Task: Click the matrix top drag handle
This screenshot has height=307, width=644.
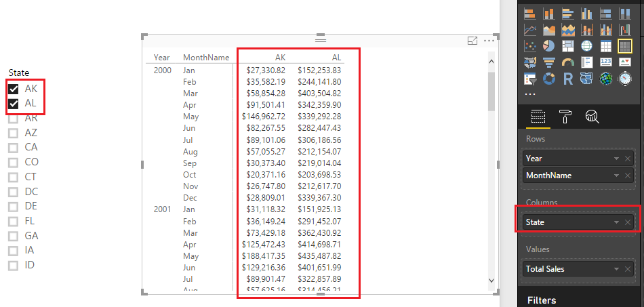Action: [x=321, y=40]
